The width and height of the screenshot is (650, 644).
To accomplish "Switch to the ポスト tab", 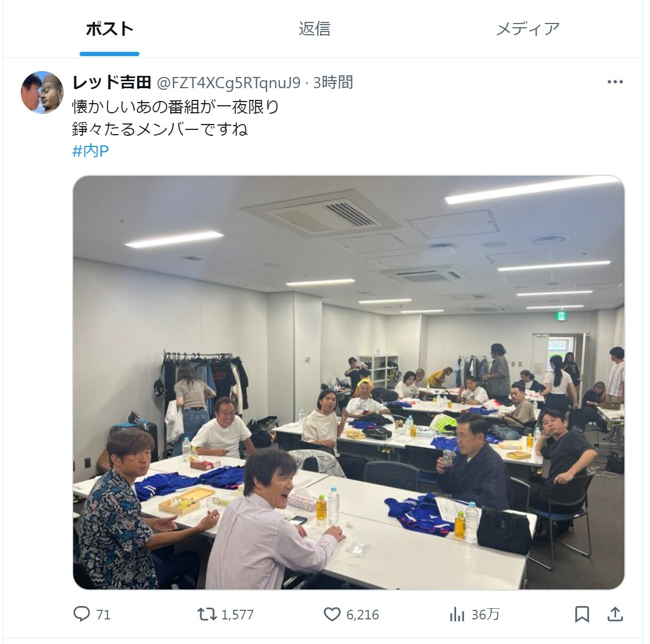I will coord(109,29).
